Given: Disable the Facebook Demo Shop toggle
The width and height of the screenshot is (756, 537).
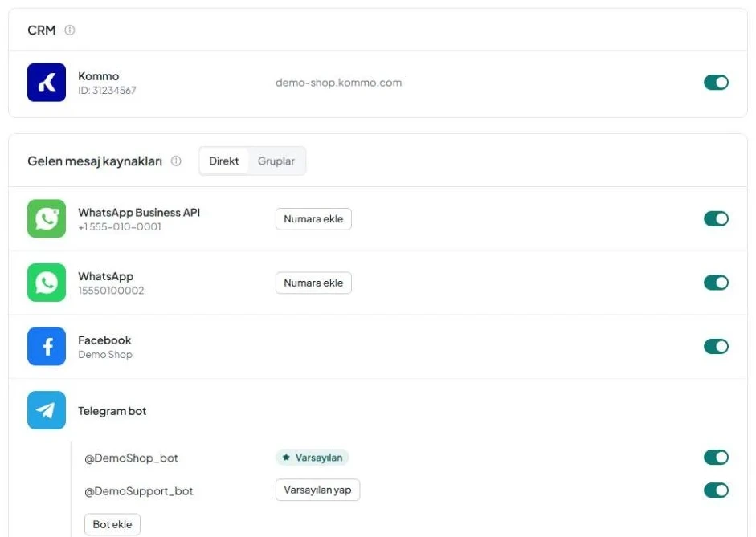Looking at the screenshot, I should pyautogui.click(x=716, y=346).
